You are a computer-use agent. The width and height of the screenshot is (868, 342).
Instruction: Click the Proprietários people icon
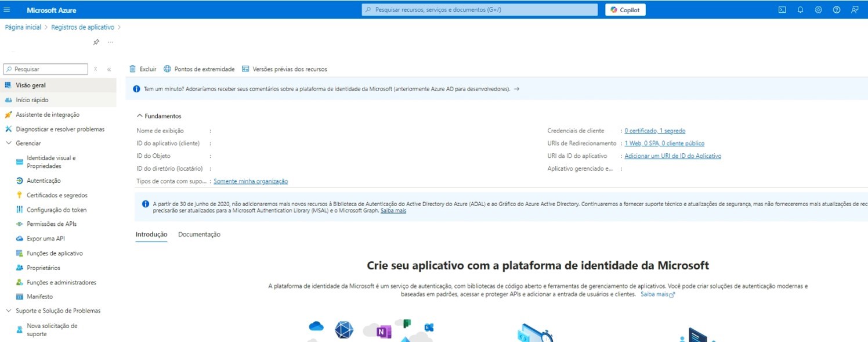(x=20, y=268)
